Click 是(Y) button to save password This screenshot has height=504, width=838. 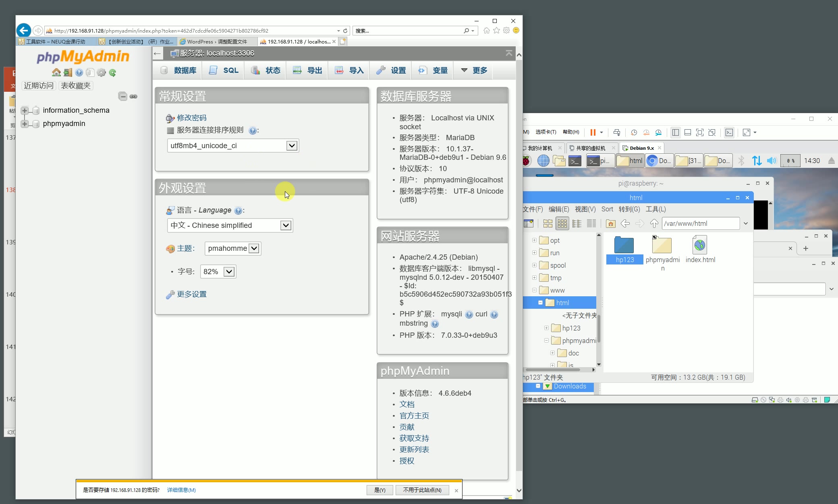coord(380,490)
